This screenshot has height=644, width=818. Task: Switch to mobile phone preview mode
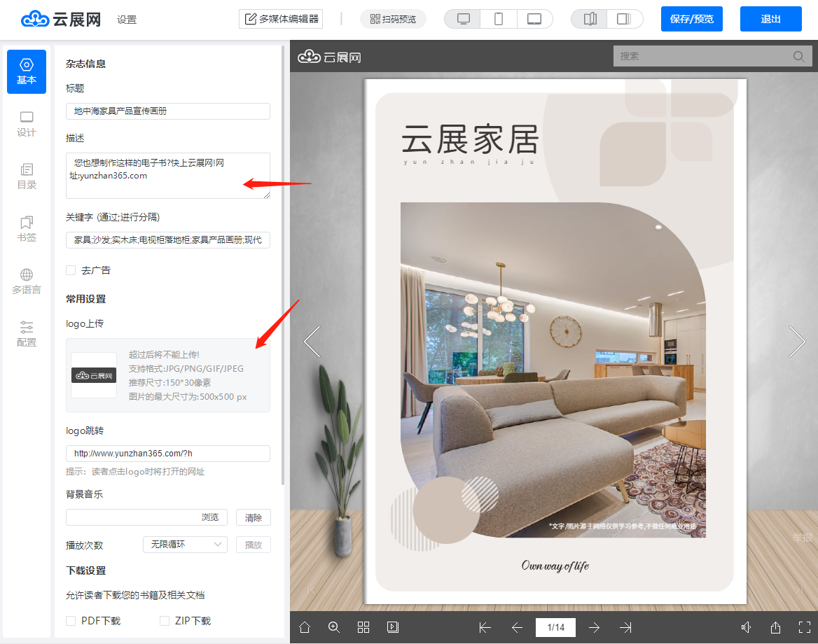click(498, 19)
